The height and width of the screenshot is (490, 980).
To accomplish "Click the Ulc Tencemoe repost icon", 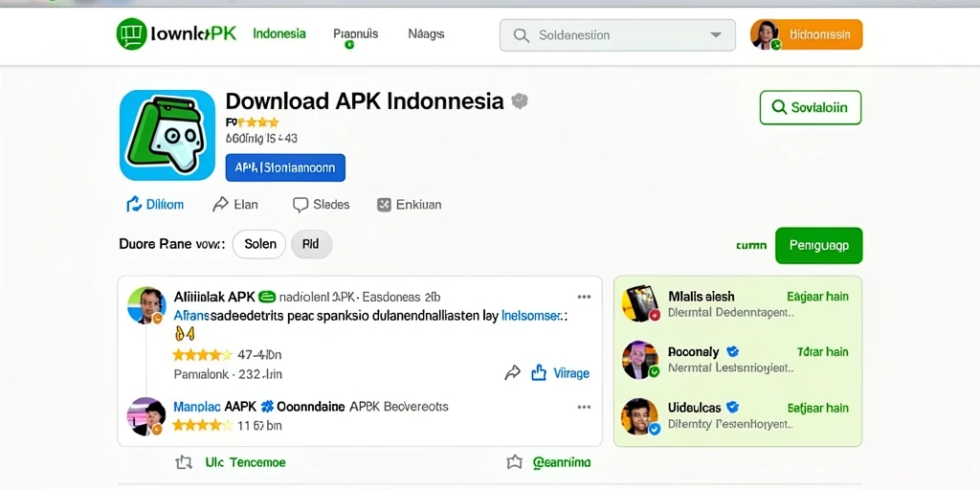I will (184, 462).
